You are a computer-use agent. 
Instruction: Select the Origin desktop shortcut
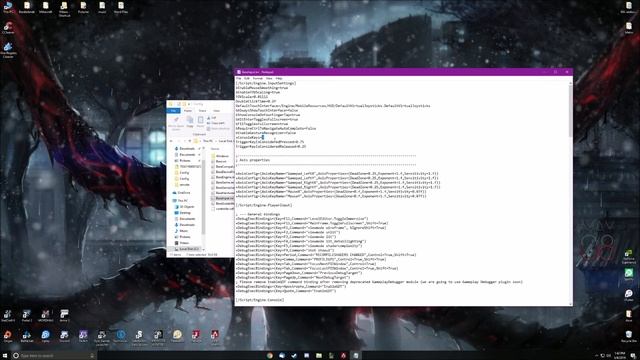click(8, 336)
